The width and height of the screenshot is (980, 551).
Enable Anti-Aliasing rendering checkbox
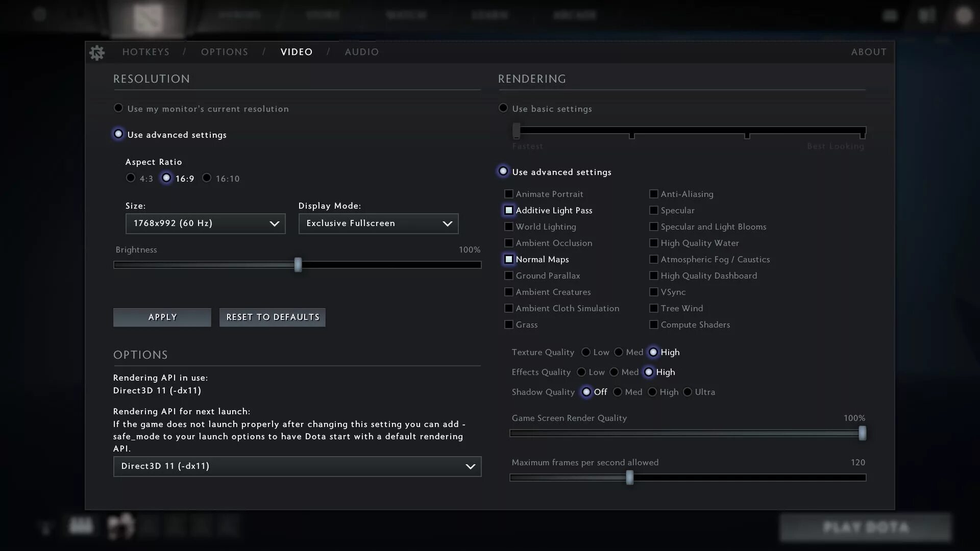tap(653, 194)
